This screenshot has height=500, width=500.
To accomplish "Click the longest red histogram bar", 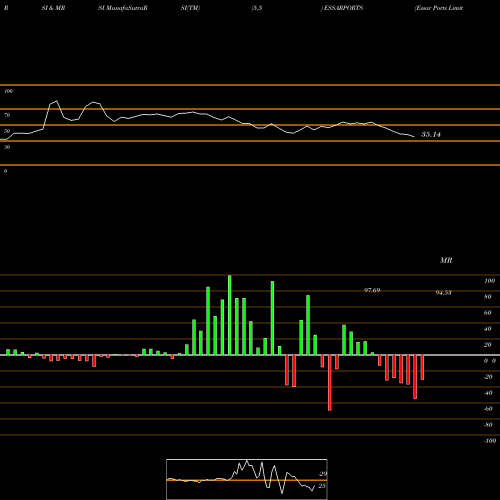I will coord(330,383).
